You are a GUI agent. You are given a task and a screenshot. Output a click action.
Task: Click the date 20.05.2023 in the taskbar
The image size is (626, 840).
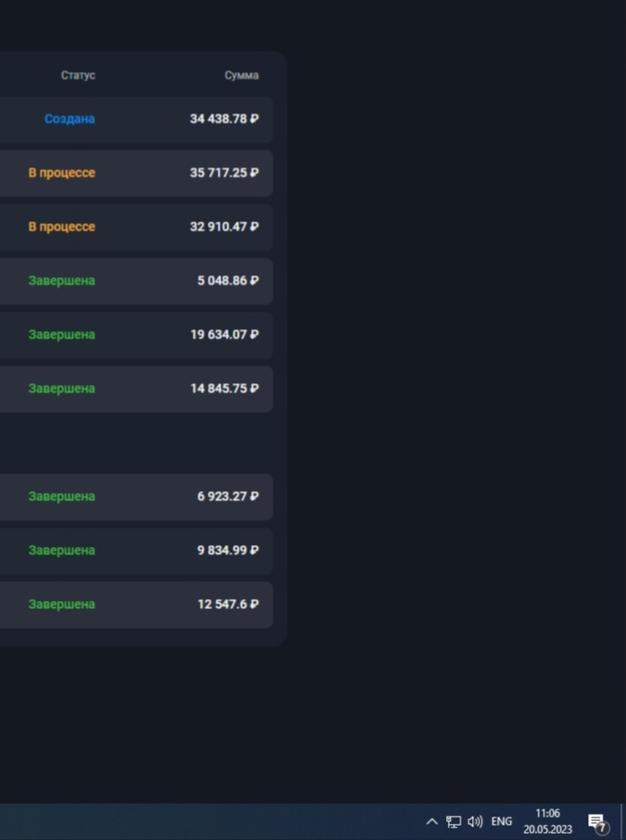[548, 828]
